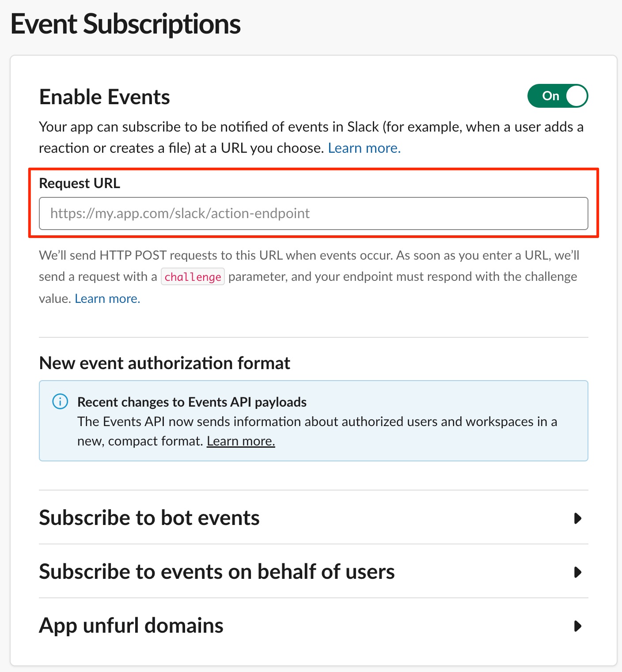This screenshot has height=672, width=622.
Task: Expand Subscribe to bot events arrow
Action: tap(577, 518)
